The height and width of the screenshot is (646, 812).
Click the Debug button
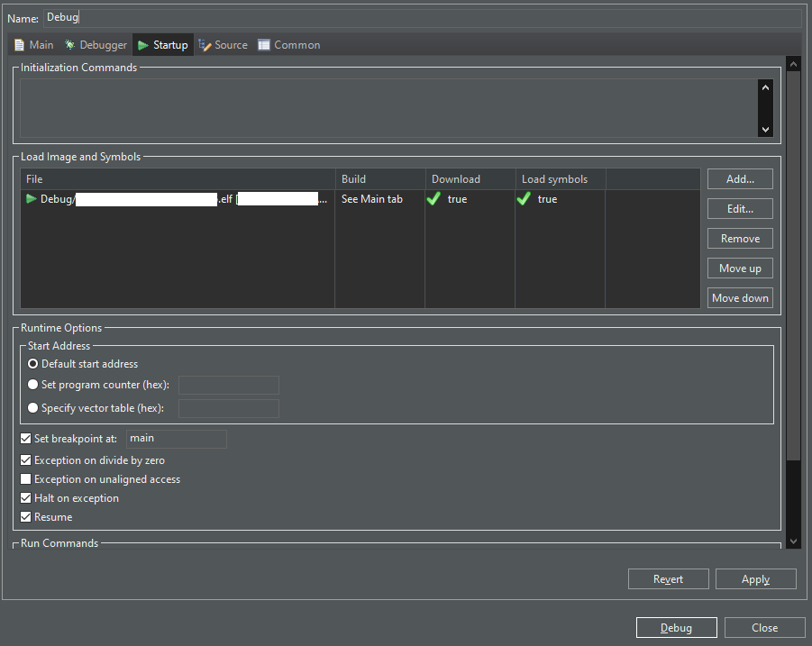pyautogui.click(x=676, y=627)
